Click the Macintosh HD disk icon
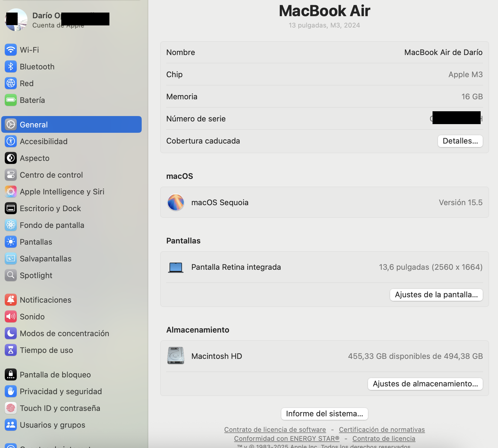This screenshot has width=498, height=448. point(176,356)
